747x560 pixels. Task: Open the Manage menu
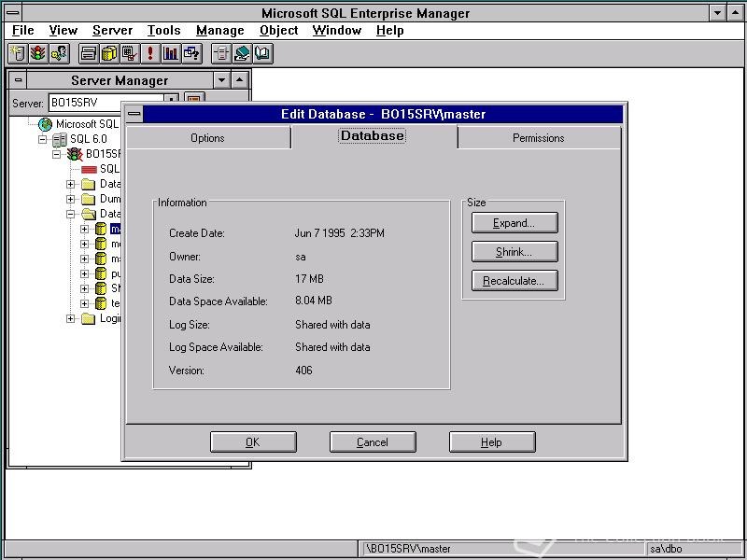pos(220,31)
